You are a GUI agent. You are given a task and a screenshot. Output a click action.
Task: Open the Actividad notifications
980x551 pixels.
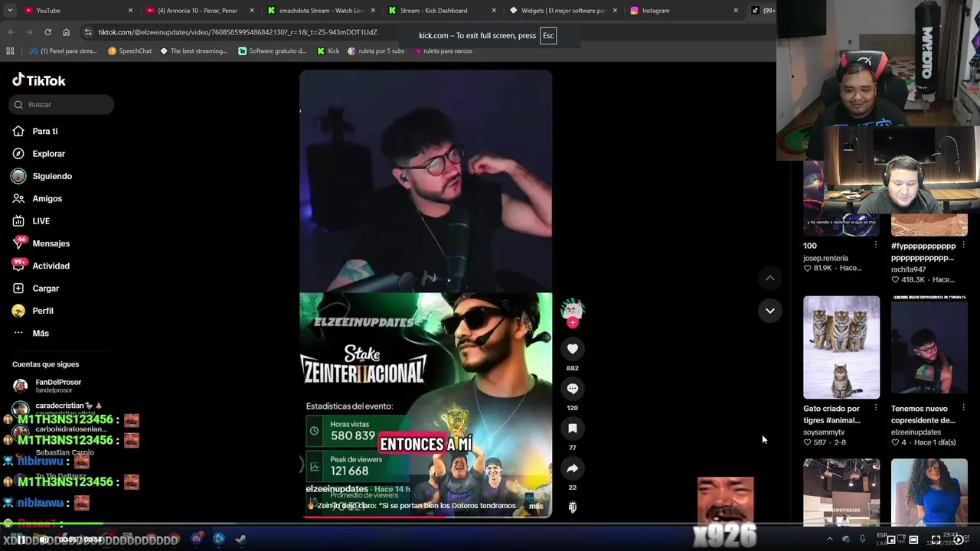tap(41, 266)
